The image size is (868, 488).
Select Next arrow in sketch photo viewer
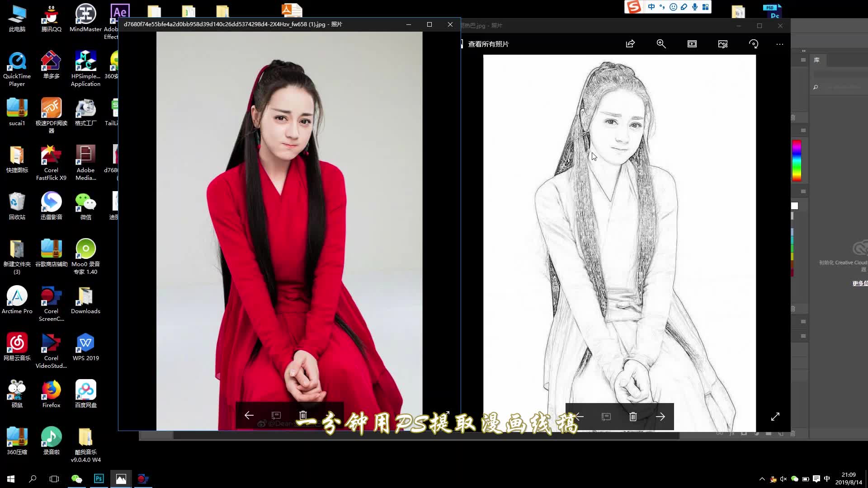pyautogui.click(x=660, y=417)
